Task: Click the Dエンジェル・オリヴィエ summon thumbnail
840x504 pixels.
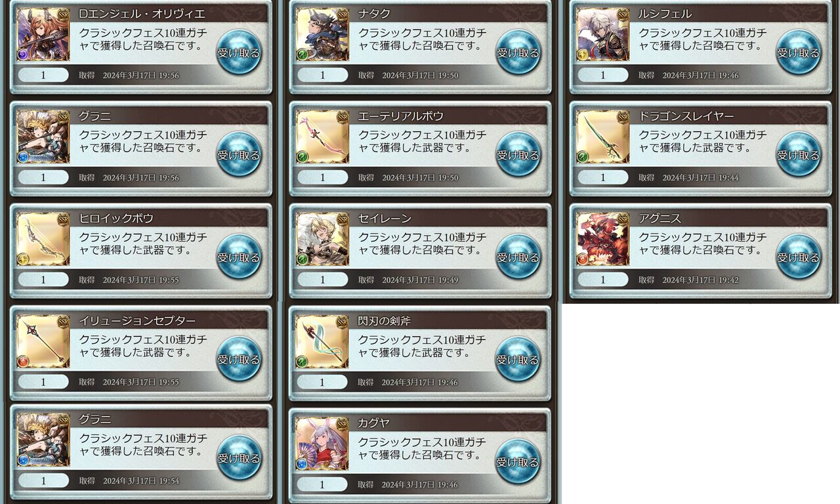Action: pos(43,34)
